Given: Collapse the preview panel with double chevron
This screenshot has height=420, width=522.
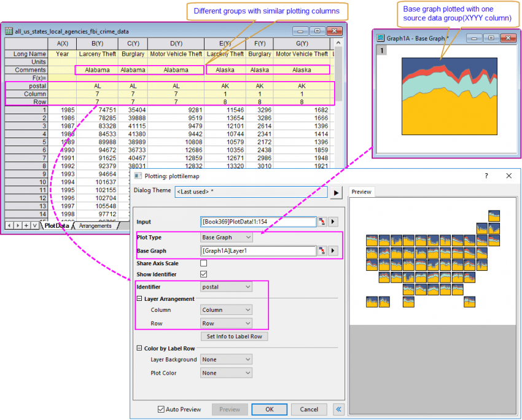Looking at the screenshot, I should (338, 410).
